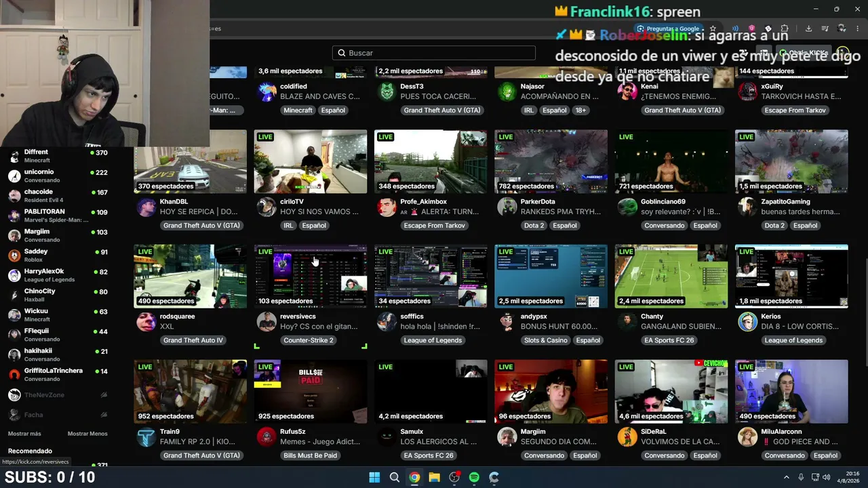868x488 pixels.
Task: Open Margiim channel link under stream card
Action: pos(533,432)
